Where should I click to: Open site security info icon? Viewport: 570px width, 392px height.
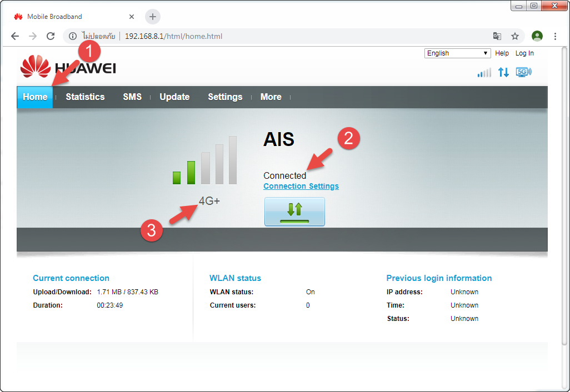click(73, 36)
